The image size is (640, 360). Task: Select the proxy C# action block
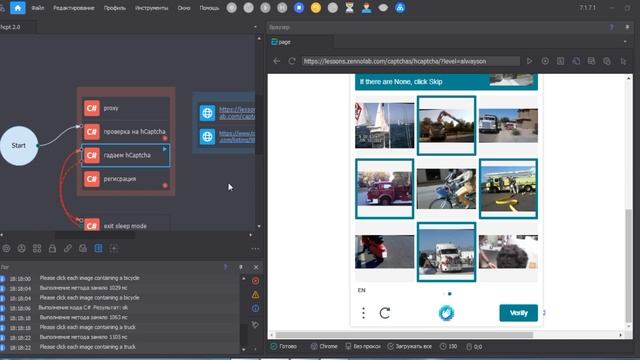[x=126, y=108]
